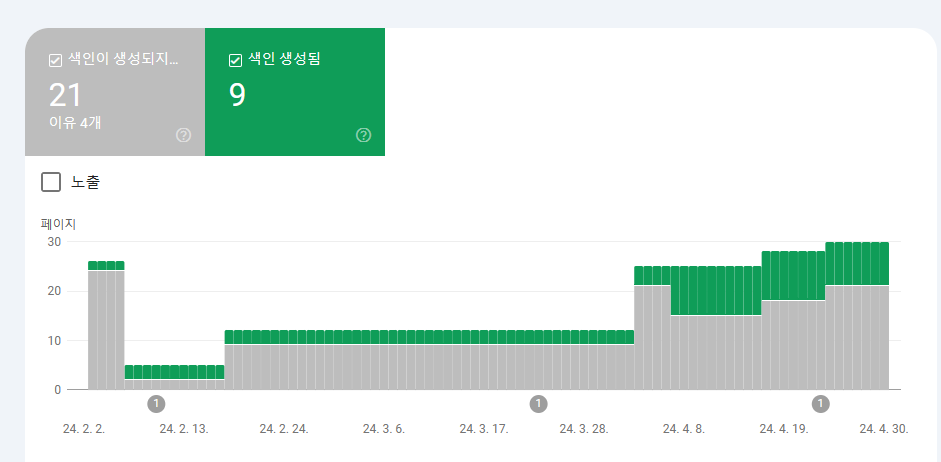The width and height of the screenshot is (941, 462).
Task: Click help icon on gray not-indexed card
Action: click(x=184, y=135)
